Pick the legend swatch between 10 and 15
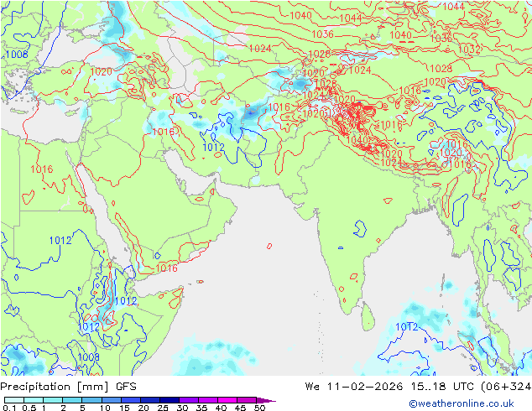The width and height of the screenshot is (532, 411). (x=112, y=400)
